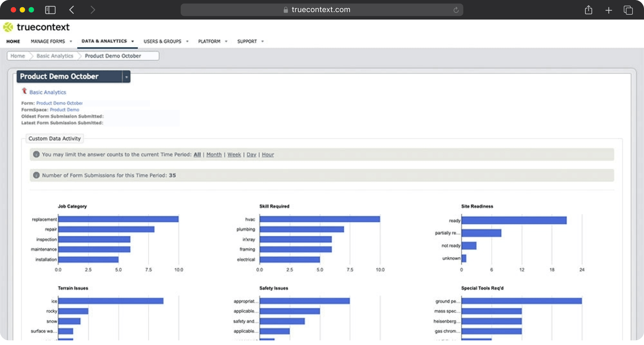
Task: Limit time period to All
Action: [x=197, y=154]
